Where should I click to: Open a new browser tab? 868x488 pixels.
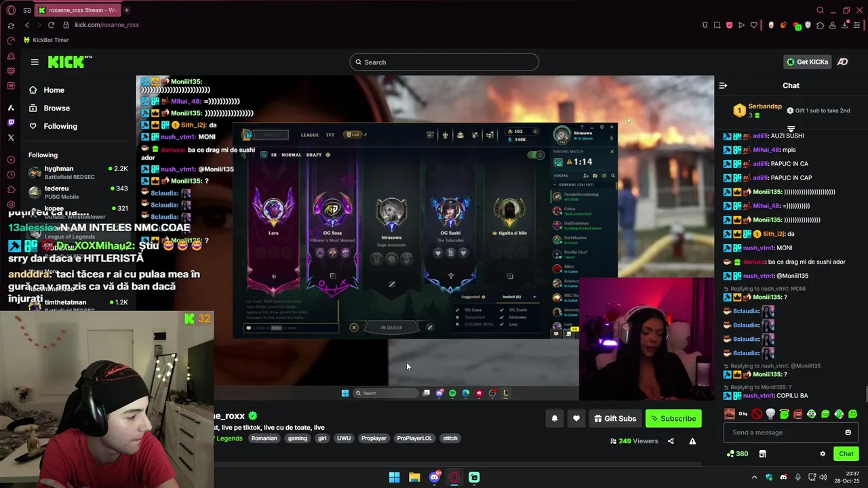point(126,10)
